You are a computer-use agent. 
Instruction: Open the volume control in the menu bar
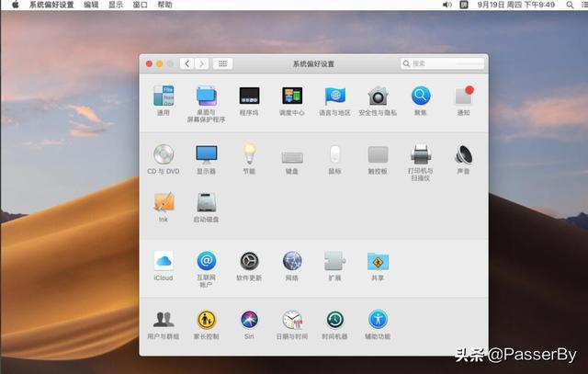point(447,5)
